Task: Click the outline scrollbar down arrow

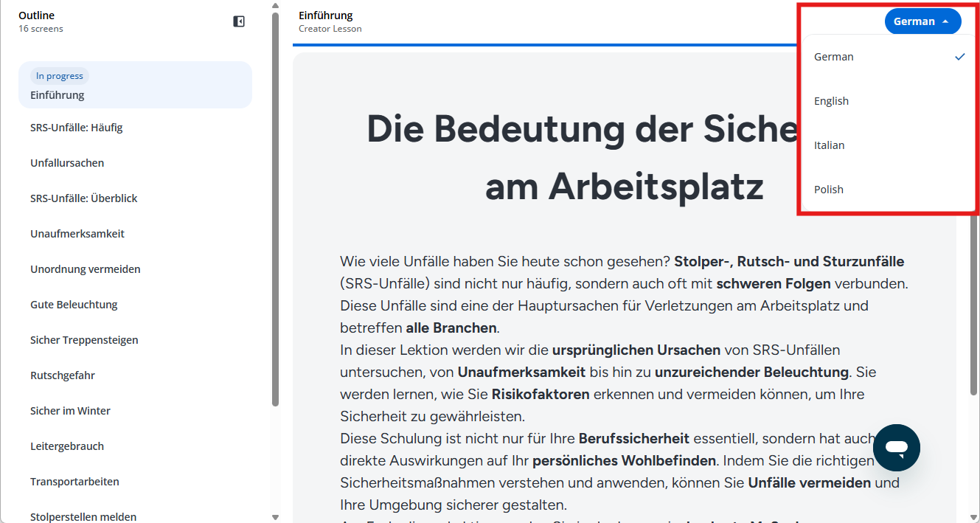Action: (x=276, y=517)
